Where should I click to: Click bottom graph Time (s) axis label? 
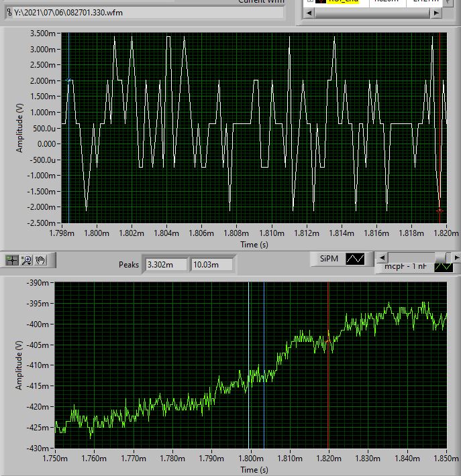(x=254, y=469)
